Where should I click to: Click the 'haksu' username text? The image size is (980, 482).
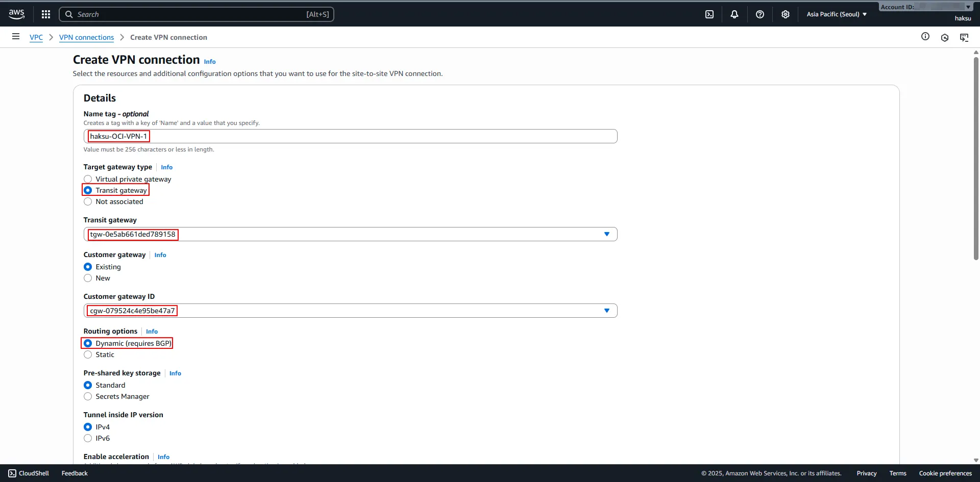tap(963, 18)
